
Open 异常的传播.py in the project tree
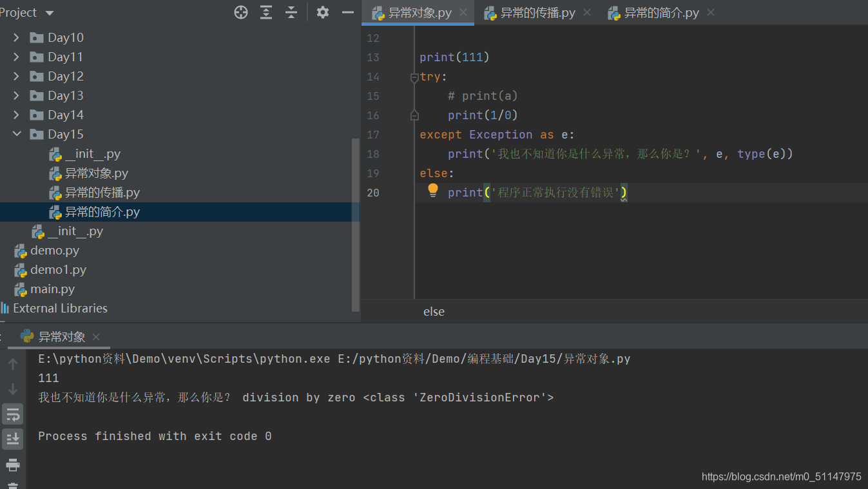pos(102,193)
